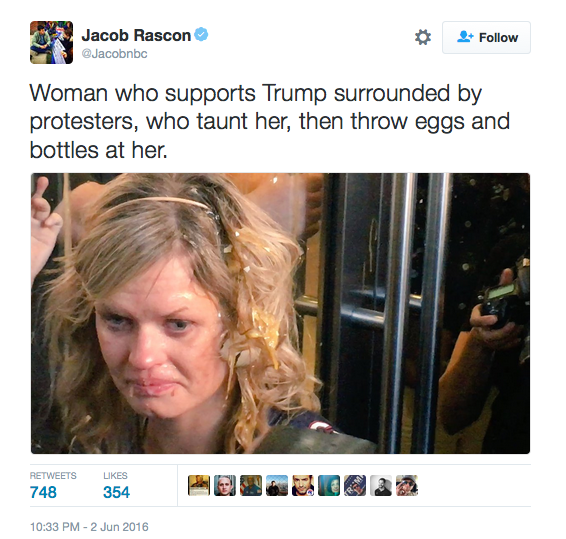Viewport: 566px width, 539px height.
Task: Open liker avatar showing Trump campaign sign
Action: click(x=355, y=485)
